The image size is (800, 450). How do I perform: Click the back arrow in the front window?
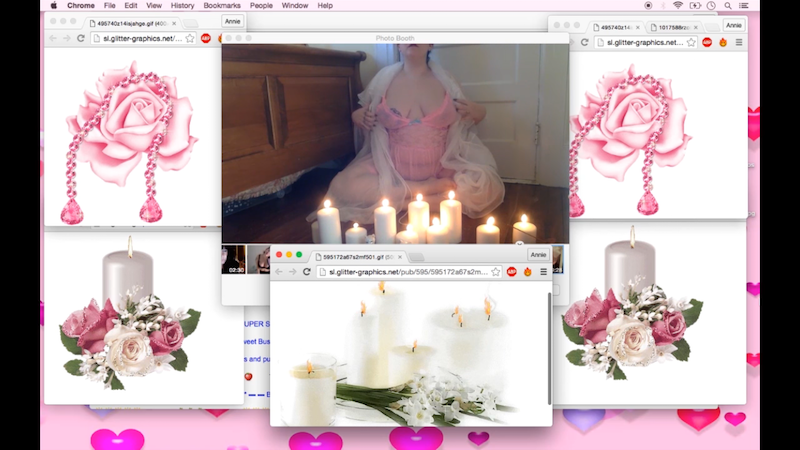(x=279, y=271)
